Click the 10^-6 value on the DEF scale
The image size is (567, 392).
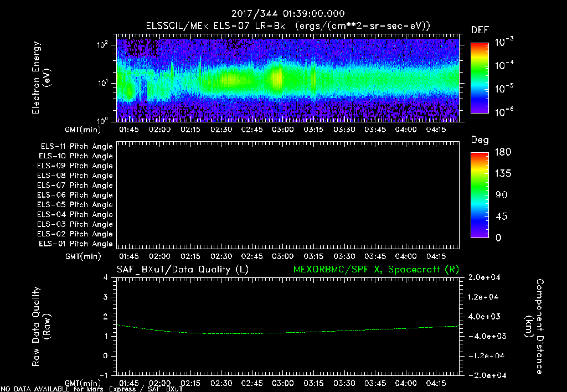click(504, 112)
